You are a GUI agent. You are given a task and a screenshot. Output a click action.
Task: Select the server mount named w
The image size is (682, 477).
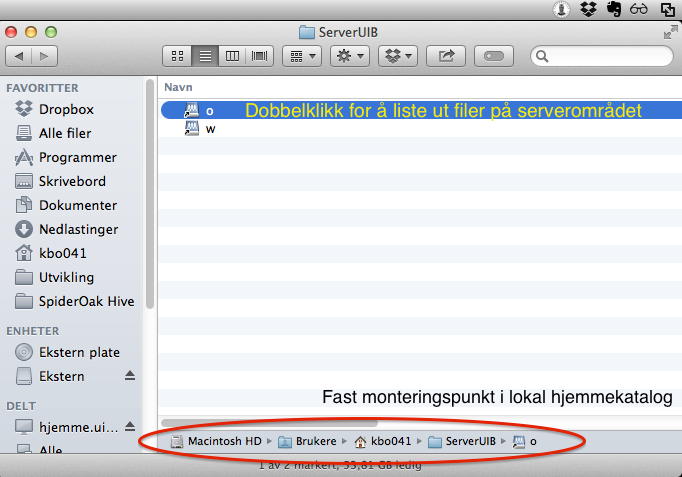point(210,129)
